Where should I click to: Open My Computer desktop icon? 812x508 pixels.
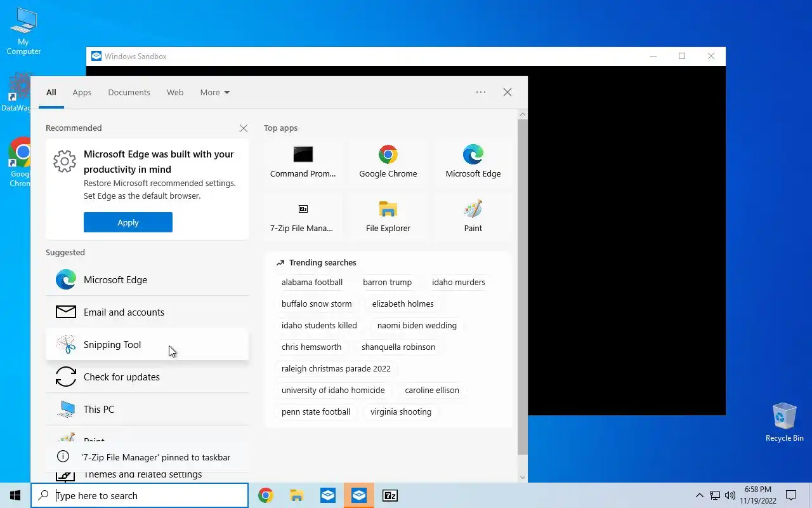(23, 32)
